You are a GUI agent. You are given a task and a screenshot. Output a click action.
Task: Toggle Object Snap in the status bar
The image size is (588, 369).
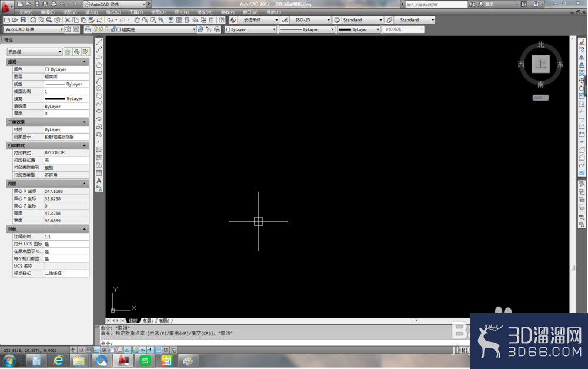click(x=112, y=350)
